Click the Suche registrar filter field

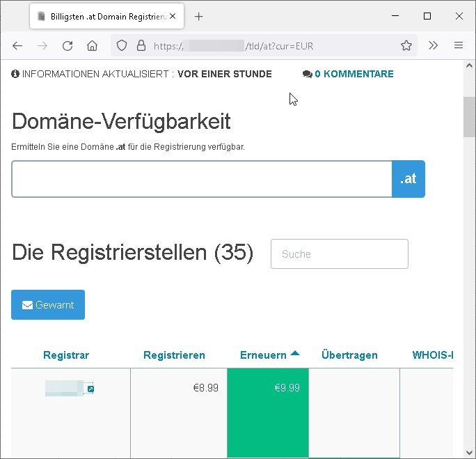tap(339, 254)
